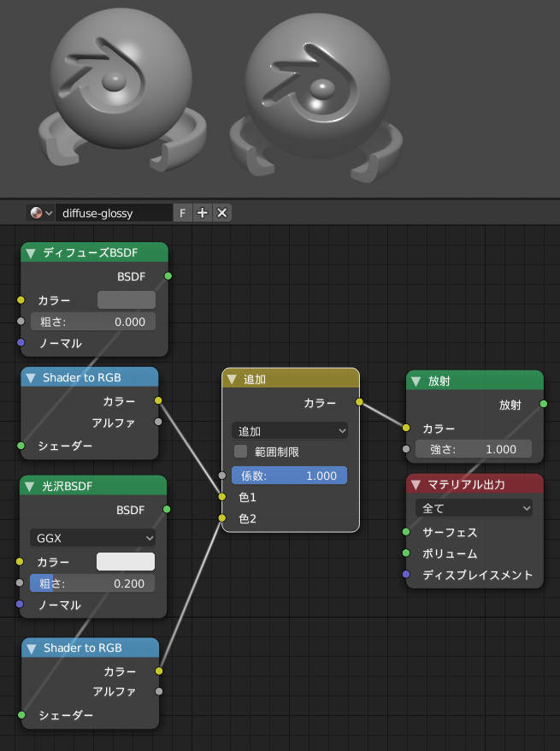Click the 放射 node output socket

point(543,404)
